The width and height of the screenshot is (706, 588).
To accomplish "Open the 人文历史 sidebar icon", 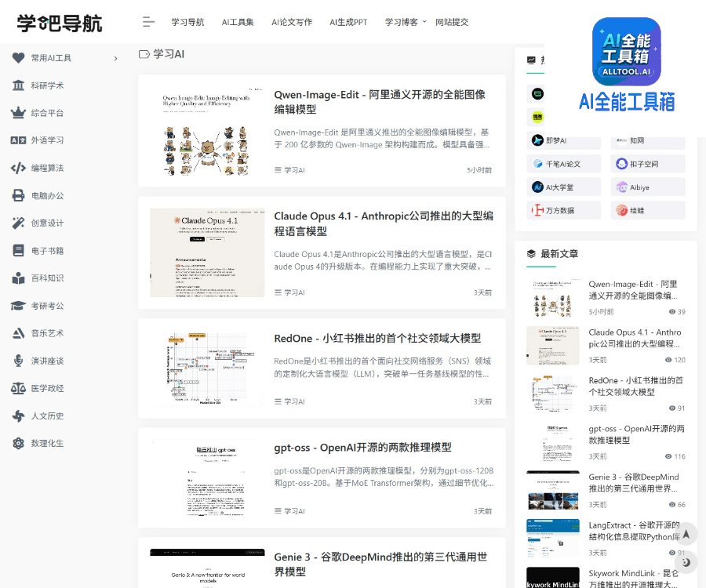I will pyautogui.click(x=19, y=416).
